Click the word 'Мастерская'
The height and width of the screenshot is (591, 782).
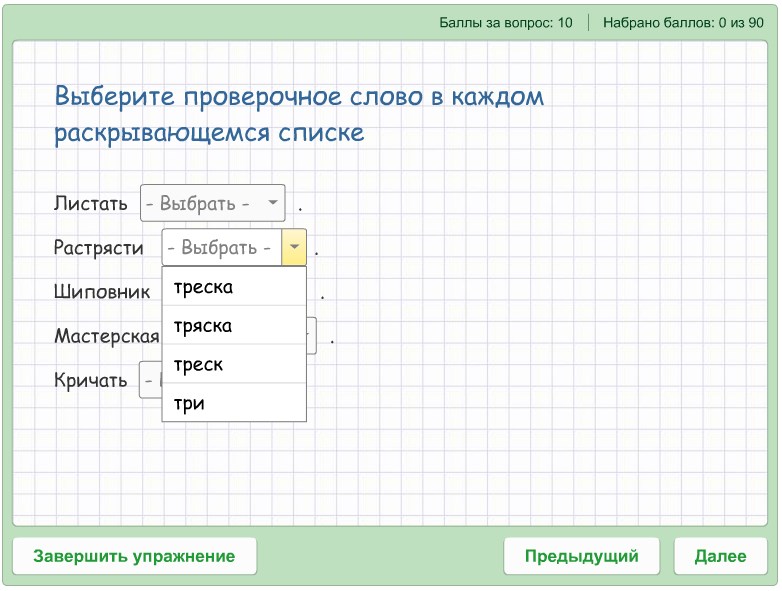(x=107, y=336)
